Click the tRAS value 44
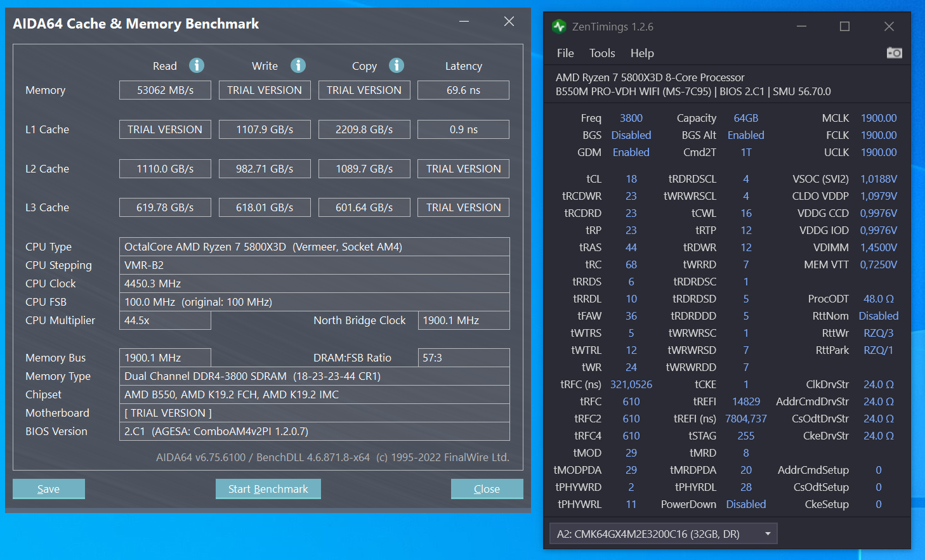 point(631,247)
